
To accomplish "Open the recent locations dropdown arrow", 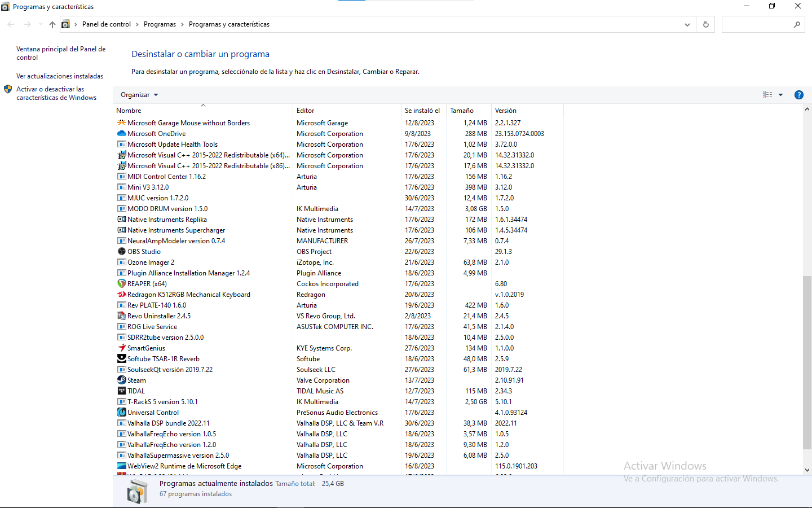I will pos(41,24).
